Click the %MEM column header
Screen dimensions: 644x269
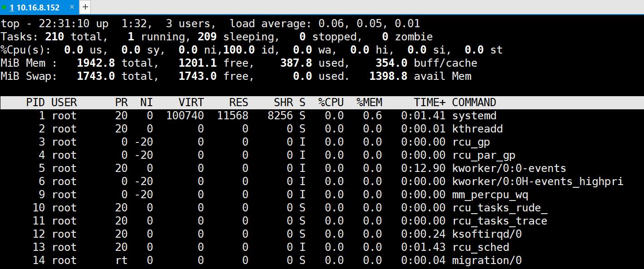(369, 102)
